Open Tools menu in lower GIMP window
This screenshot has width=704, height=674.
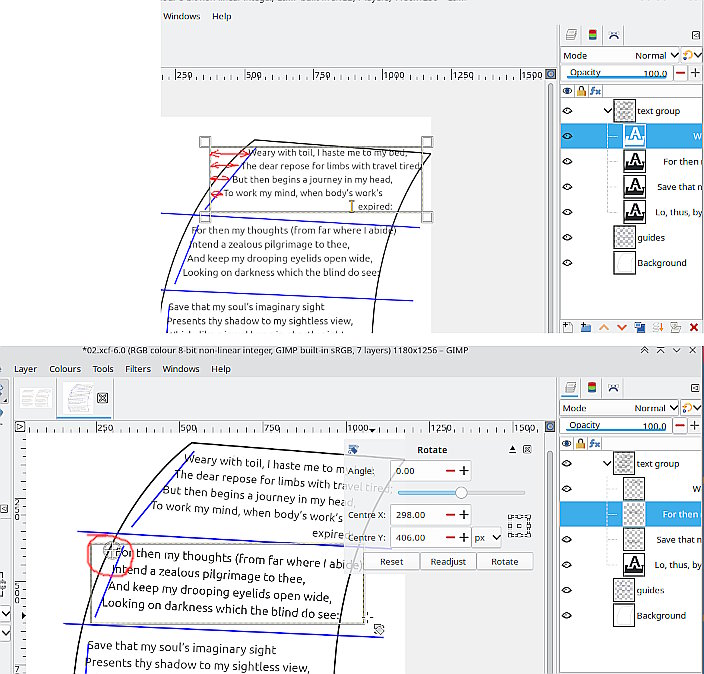[x=103, y=369]
